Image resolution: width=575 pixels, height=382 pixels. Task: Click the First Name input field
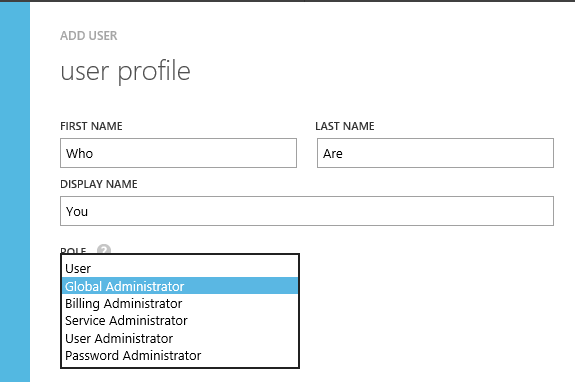[178, 153]
